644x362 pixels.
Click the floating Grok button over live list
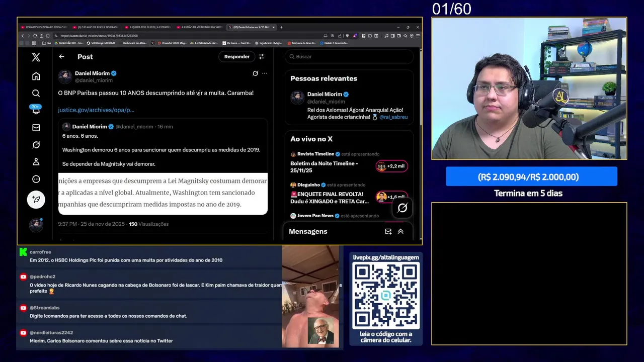point(403,208)
